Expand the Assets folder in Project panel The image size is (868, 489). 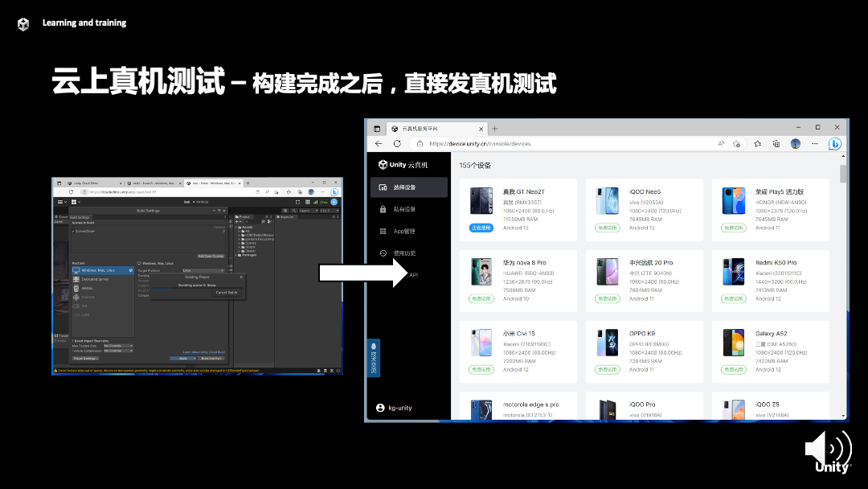tap(235, 227)
